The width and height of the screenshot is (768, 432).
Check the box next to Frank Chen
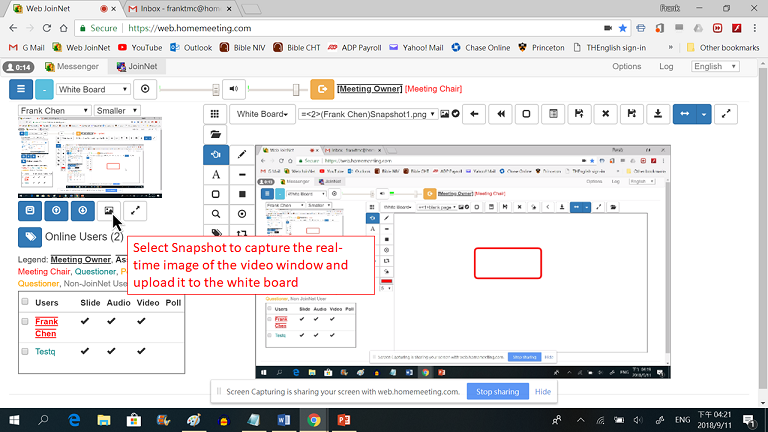coord(25,321)
